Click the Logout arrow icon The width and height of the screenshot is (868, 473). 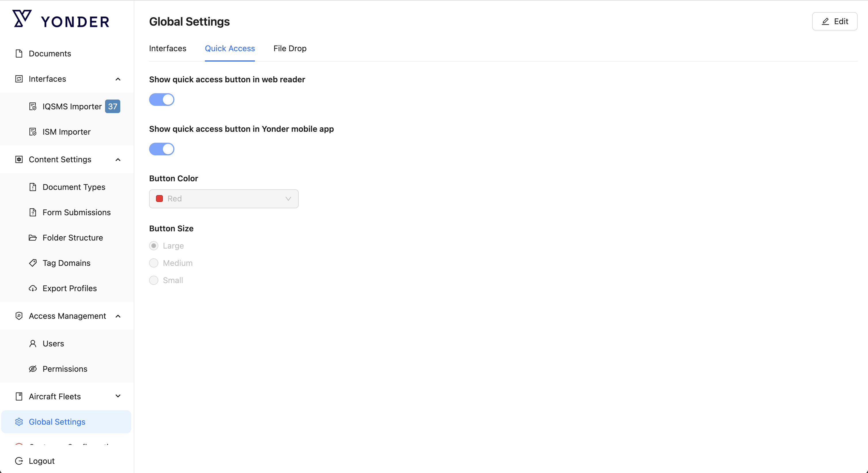(19, 461)
